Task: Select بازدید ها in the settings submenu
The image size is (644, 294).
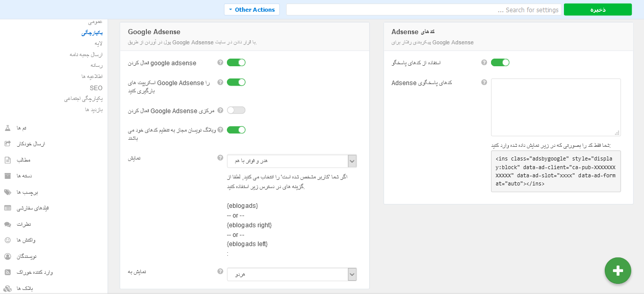Action: pyautogui.click(x=94, y=110)
